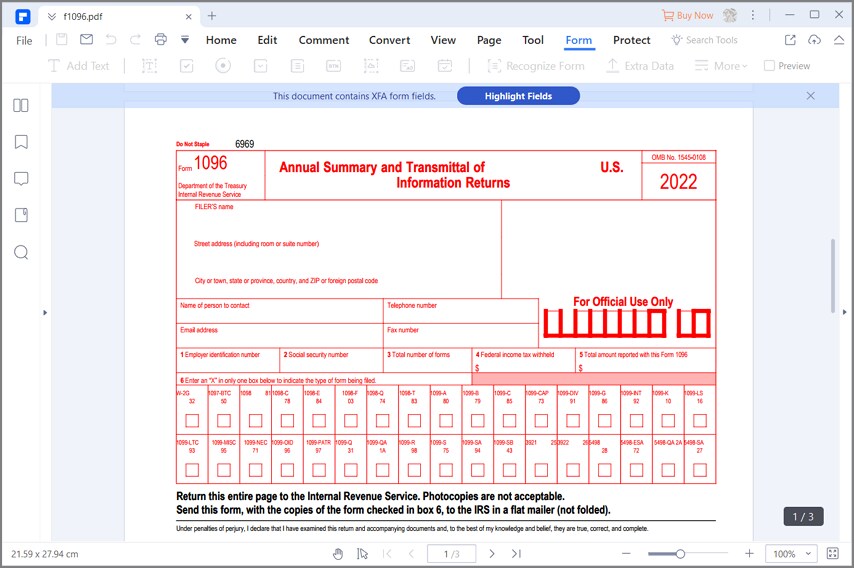Expand the left panel arrow
854x568 pixels.
[x=45, y=313]
